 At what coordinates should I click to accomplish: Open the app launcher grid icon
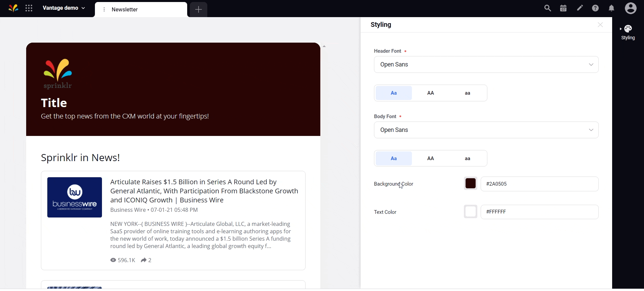(29, 8)
